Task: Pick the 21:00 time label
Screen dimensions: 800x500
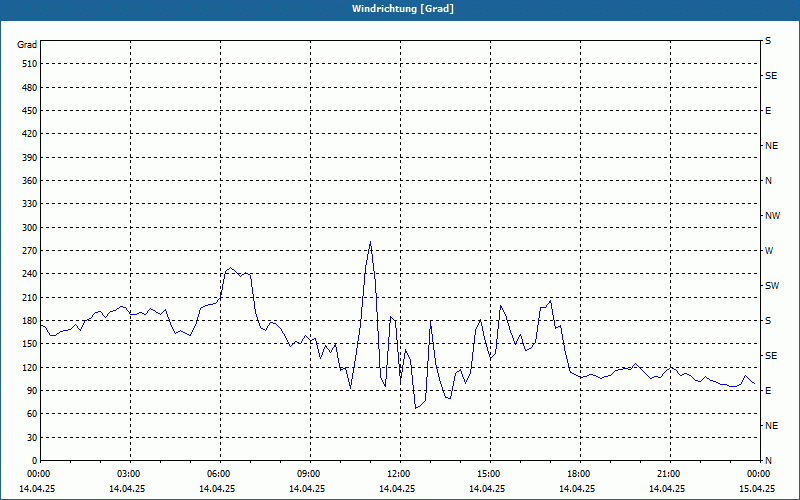Action: (669, 474)
